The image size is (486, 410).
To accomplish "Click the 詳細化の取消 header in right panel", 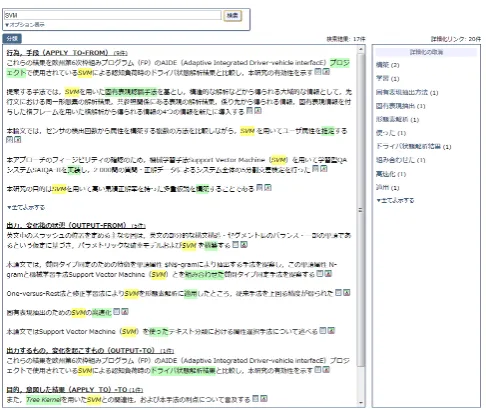I will pyautogui.click(x=426, y=52).
